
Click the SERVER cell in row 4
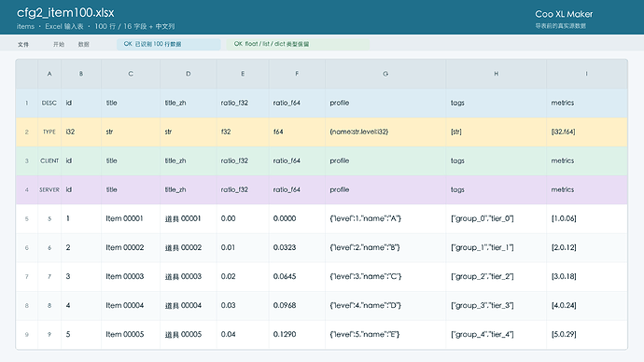[x=49, y=190]
